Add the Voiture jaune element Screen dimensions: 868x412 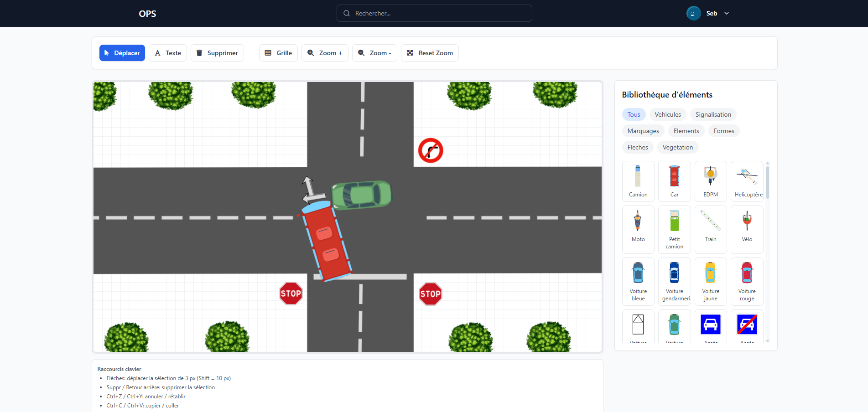click(x=710, y=281)
